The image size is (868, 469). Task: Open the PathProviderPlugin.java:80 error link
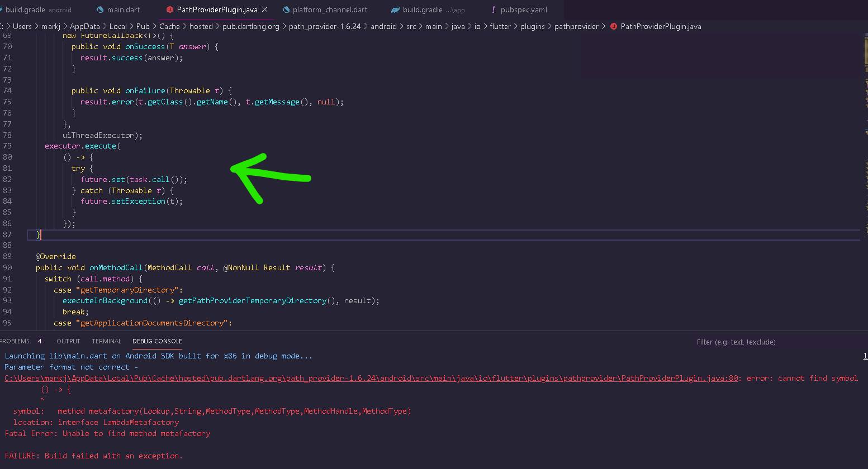tap(371, 379)
